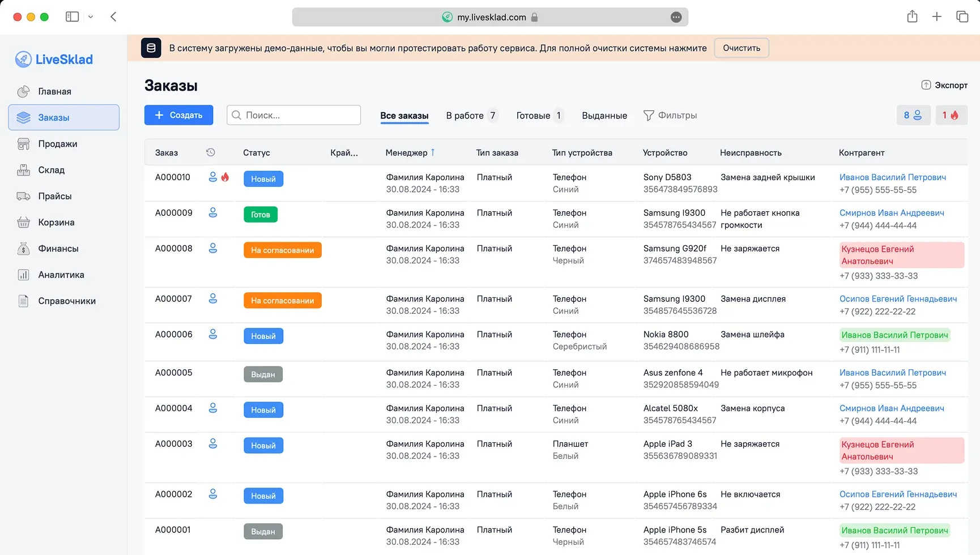Screen dimensions: 980x555
Task: Switch to the В работе tab
Action: (x=466, y=115)
